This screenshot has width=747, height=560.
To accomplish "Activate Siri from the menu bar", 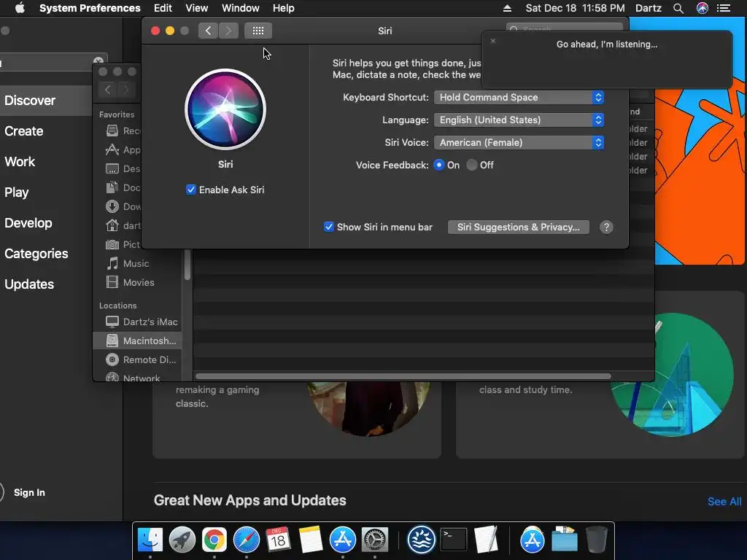I will click(703, 8).
